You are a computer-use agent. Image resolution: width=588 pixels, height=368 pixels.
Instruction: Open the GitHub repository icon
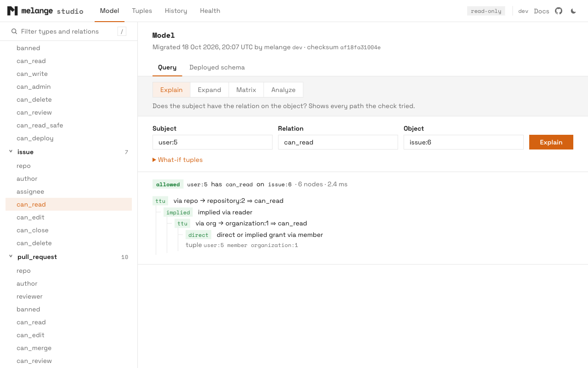pyautogui.click(x=559, y=11)
